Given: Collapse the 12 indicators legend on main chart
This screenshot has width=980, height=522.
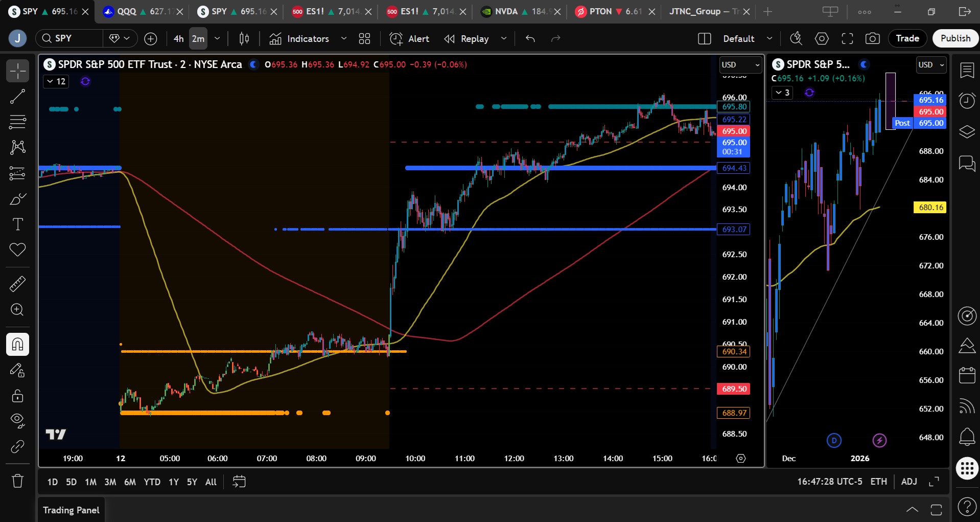Looking at the screenshot, I should 56,81.
